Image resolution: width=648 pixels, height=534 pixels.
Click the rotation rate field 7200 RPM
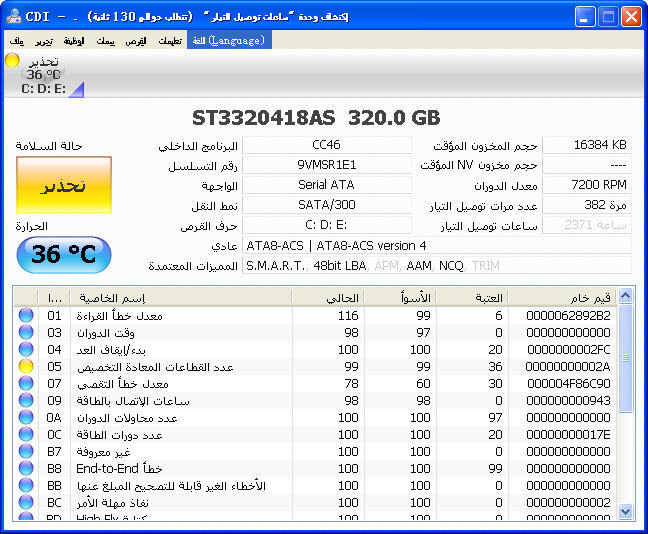point(587,185)
